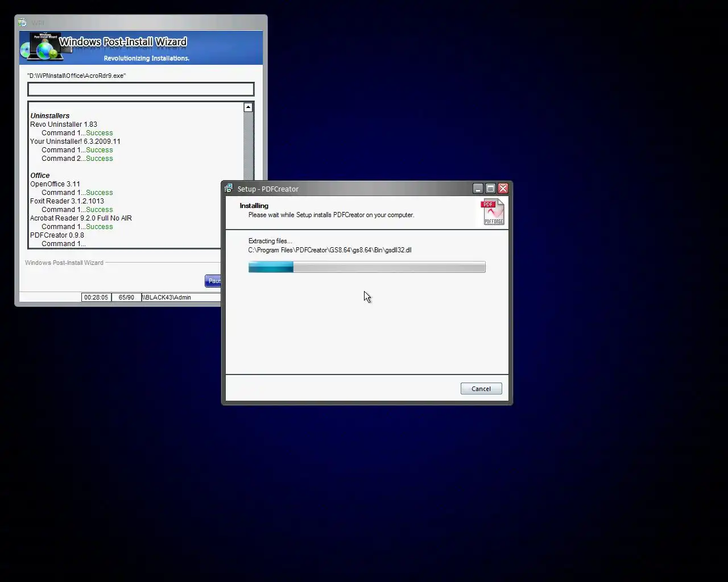Click 'Command 2...Success' under Your Uninstaller
This screenshot has height=582, width=728.
point(77,159)
